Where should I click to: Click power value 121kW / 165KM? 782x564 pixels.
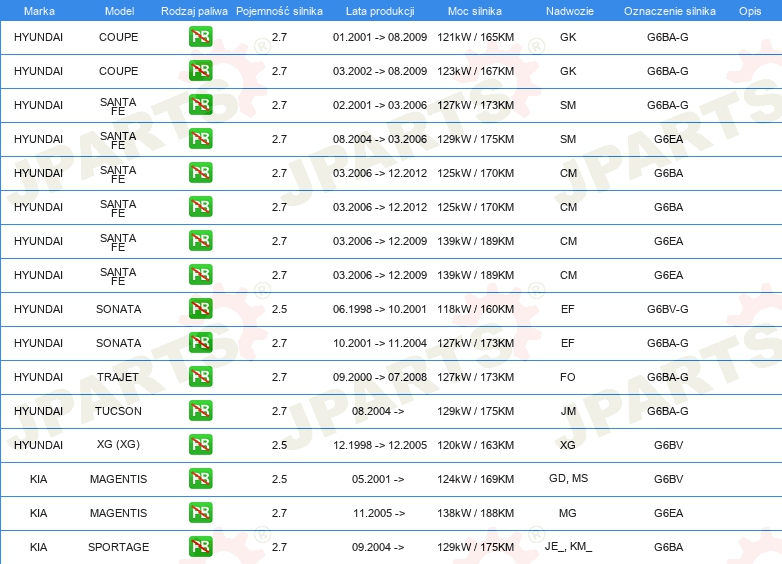coord(475,37)
